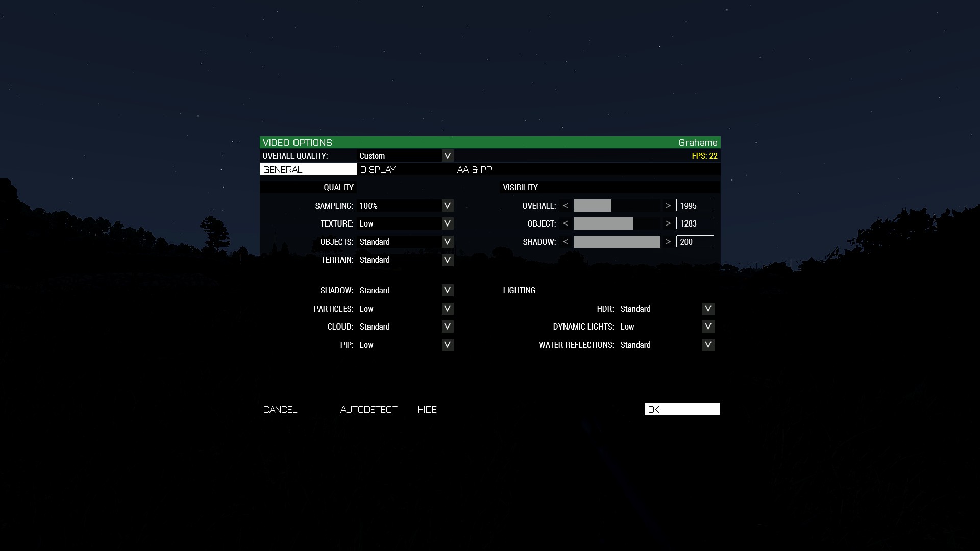
Task: Select the General tab
Action: tap(308, 170)
